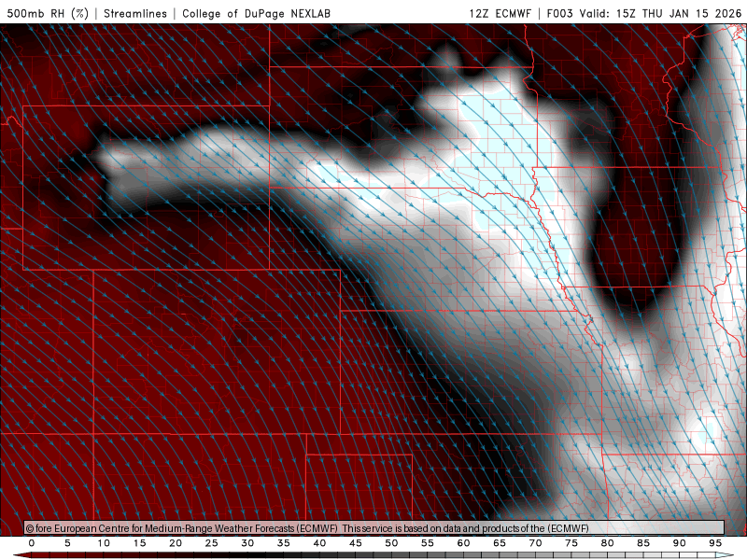Click the "5" value on the color scale

[67, 543]
